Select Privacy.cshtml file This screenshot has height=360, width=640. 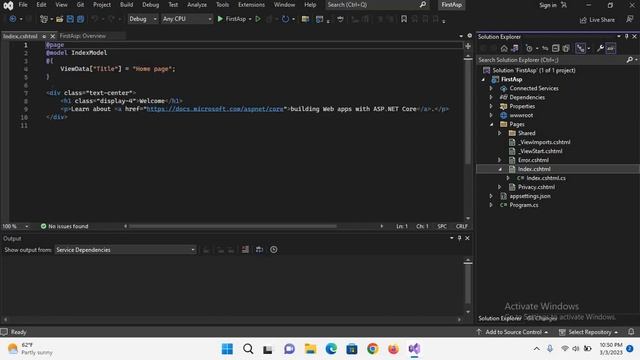[536, 187]
